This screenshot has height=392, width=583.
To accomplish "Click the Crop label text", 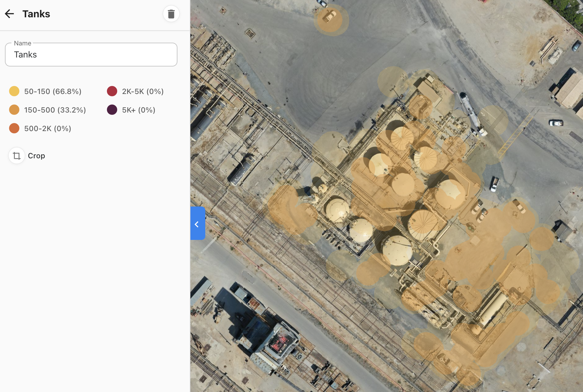I will (36, 156).
